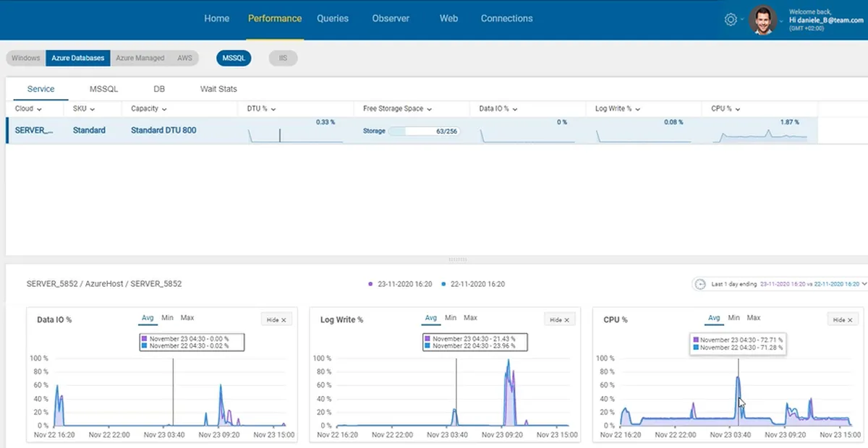Select Avg on the Log Write % chart
Screen dimensions: 868x448
point(431,318)
